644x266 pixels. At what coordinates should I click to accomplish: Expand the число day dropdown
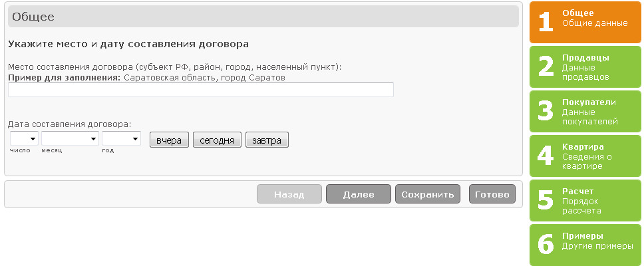(24, 139)
